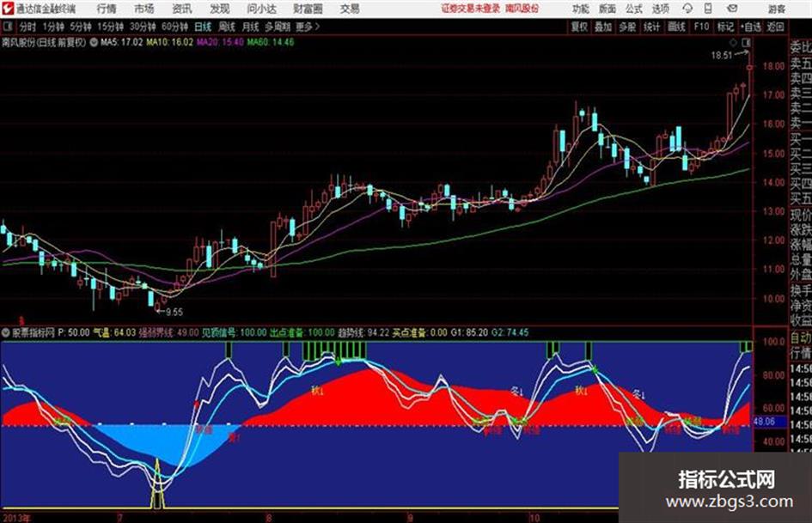Open the 功能 menu
The width and height of the screenshot is (812, 523).
(581, 9)
